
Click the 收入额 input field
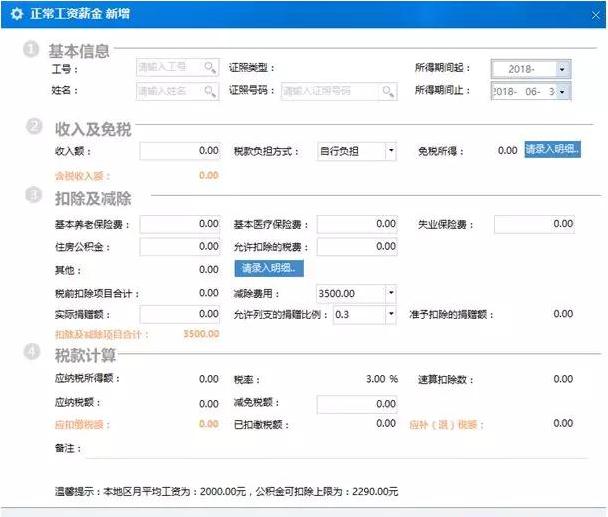180,151
